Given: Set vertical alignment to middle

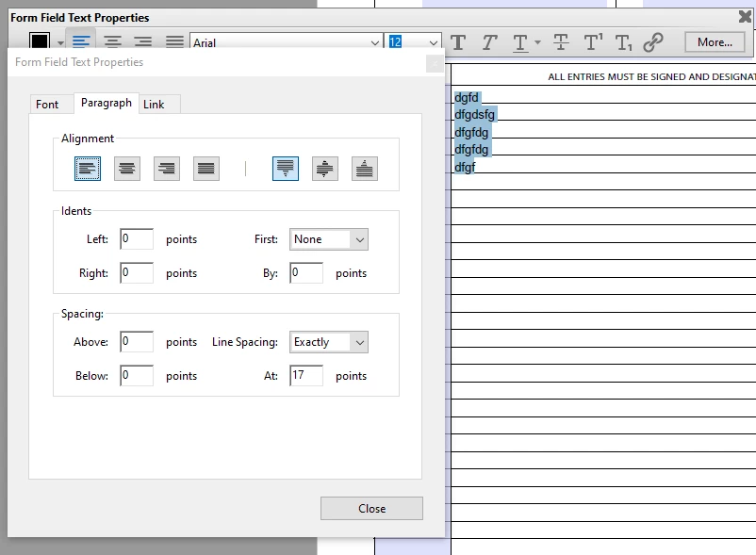Looking at the screenshot, I should click(325, 169).
